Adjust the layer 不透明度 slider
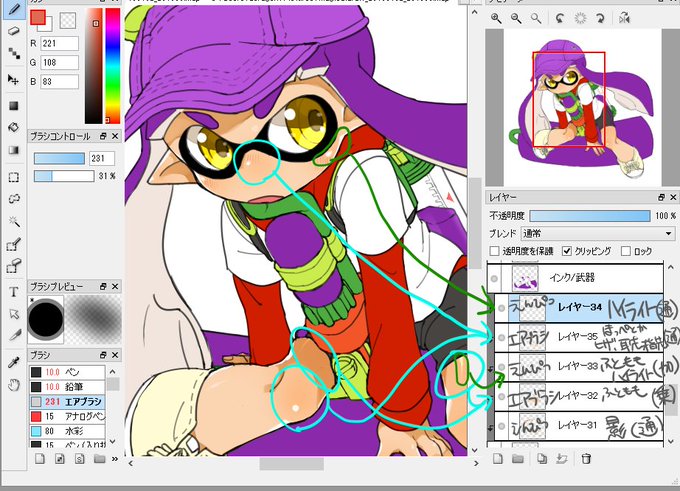Viewport: 680px width, 491px height. pos(590,216)
